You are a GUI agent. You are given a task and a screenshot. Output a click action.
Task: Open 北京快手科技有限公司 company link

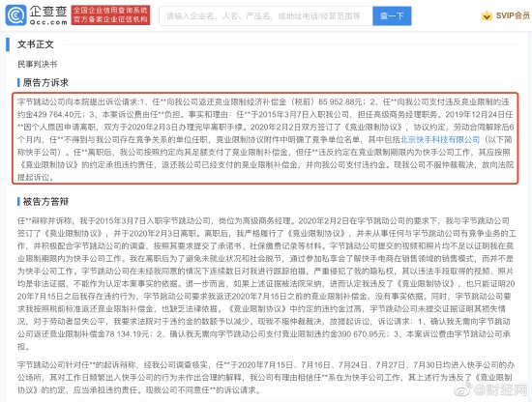point(440,140)
